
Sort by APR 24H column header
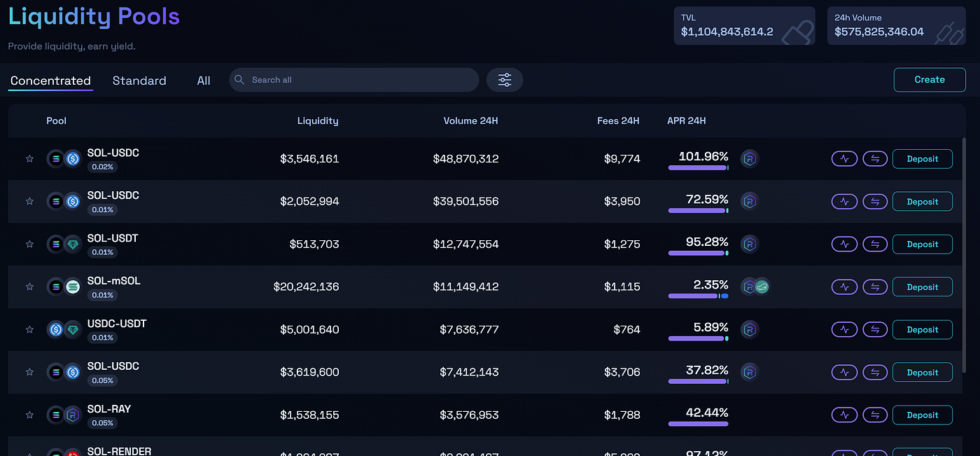pos(687,120)
